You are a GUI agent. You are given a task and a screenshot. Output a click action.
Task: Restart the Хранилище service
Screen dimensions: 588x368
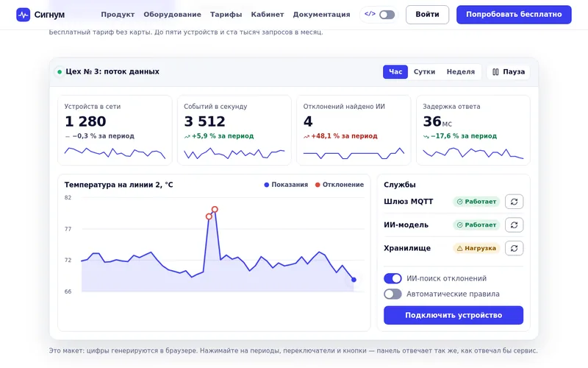[514, 248]
